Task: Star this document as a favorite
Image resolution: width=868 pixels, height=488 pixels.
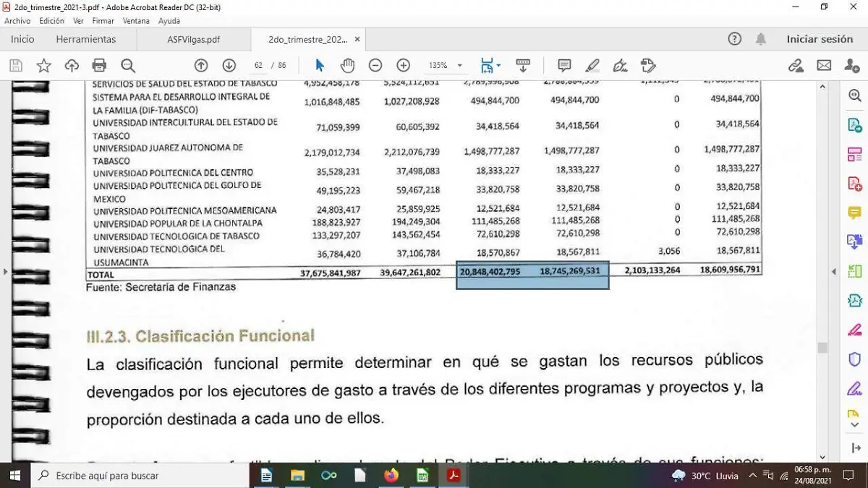Action: tap(43, 65)
